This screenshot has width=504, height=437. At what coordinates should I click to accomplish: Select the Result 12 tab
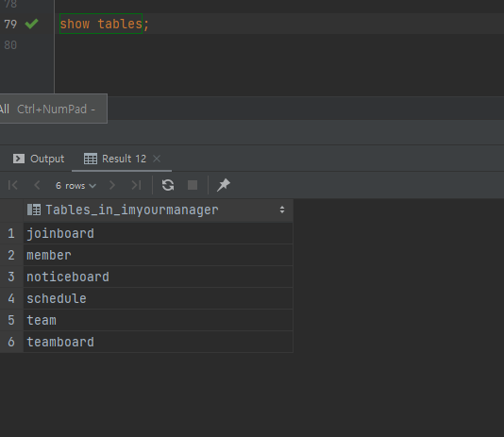(115, 159)
